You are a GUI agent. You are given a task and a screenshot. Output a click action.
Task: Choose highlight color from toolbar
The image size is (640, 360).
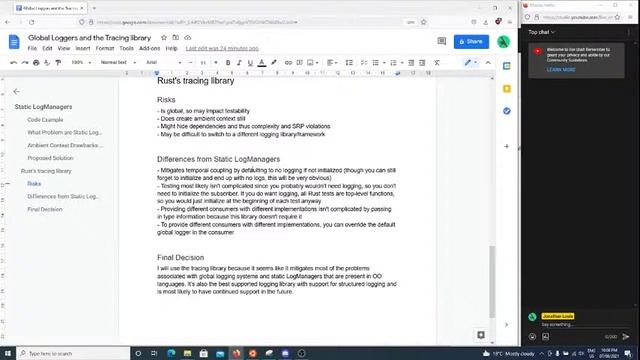(x=273, y=62)
